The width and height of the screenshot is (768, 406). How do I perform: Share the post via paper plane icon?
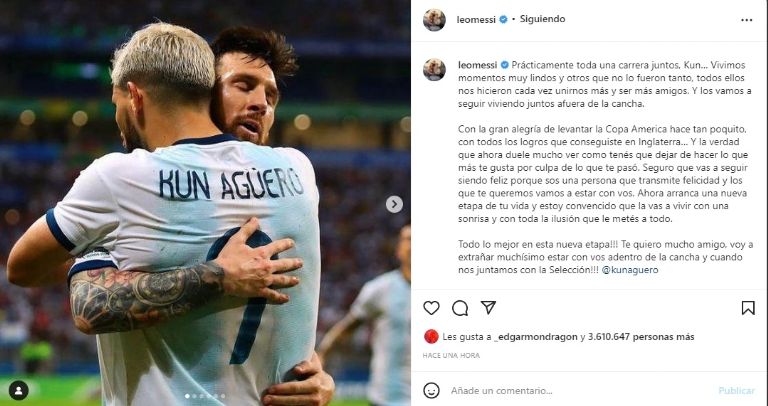point(488,307)
